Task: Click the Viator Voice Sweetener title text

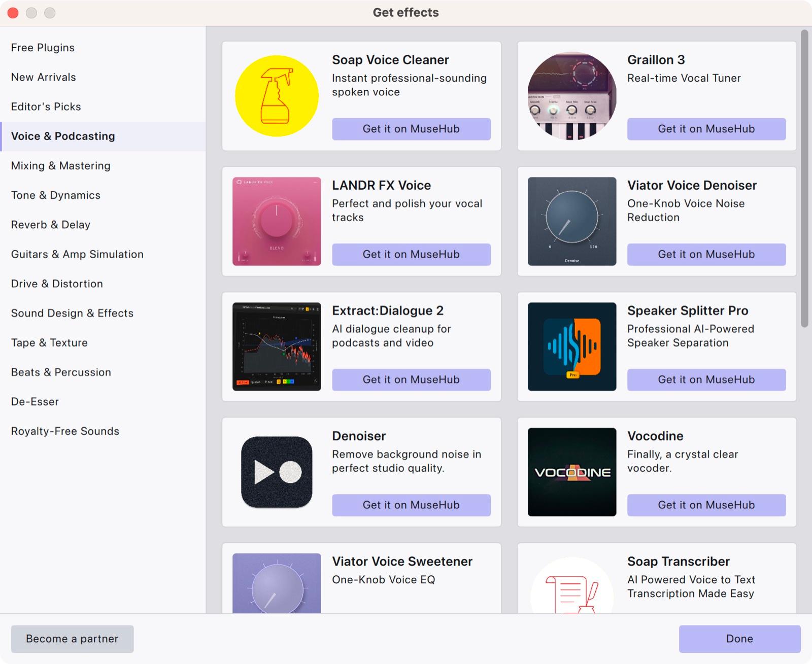Action: coord(402,562)
